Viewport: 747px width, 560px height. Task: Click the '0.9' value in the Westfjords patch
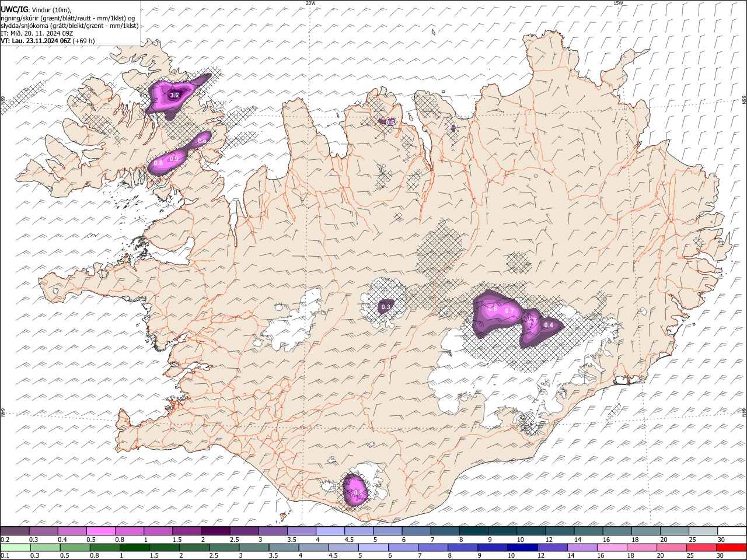coord(173,159)
